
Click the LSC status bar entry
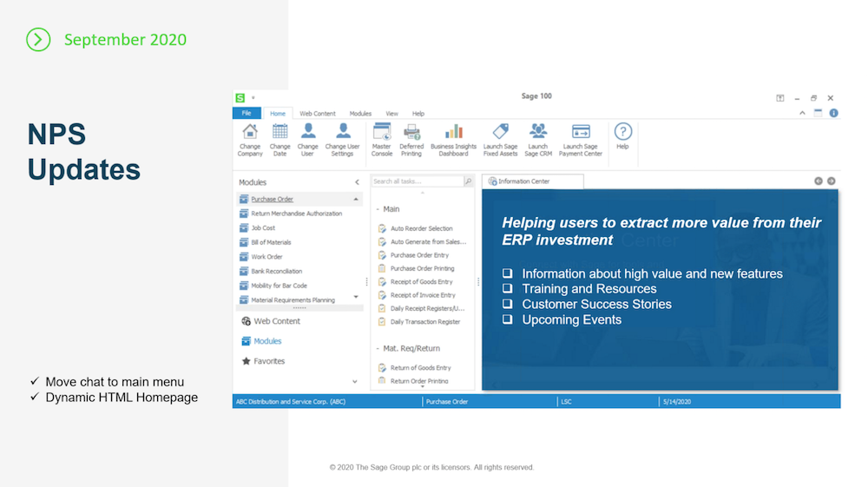566,402
